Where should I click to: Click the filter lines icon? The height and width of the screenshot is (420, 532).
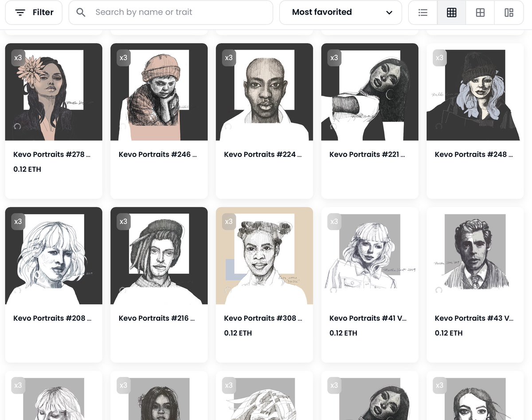[20, 12]
